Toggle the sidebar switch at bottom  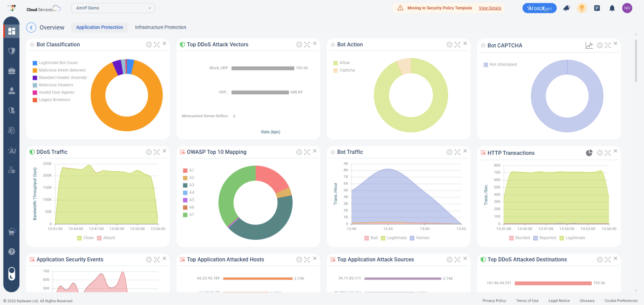coord(12,274)
